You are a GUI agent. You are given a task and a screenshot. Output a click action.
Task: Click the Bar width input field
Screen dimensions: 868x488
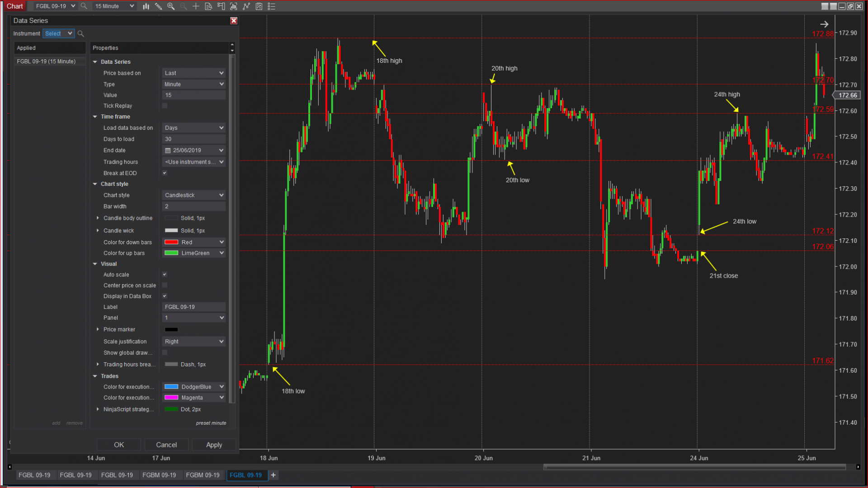pos(193,207)
